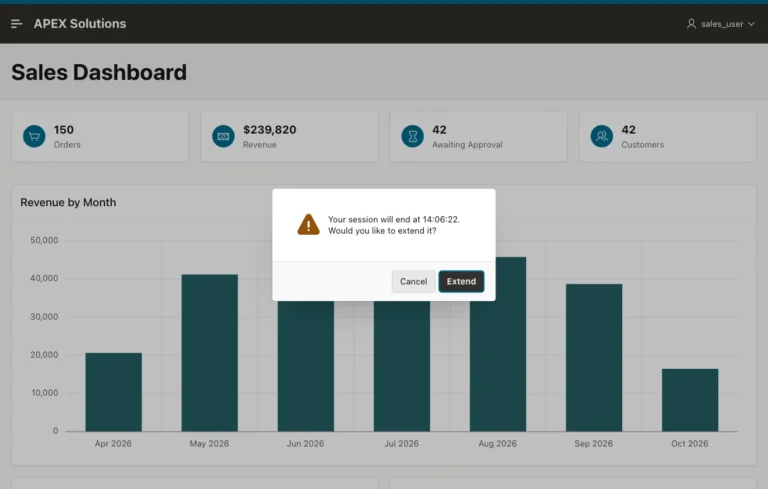
Task: Extend the session
Action: [461, 281]
